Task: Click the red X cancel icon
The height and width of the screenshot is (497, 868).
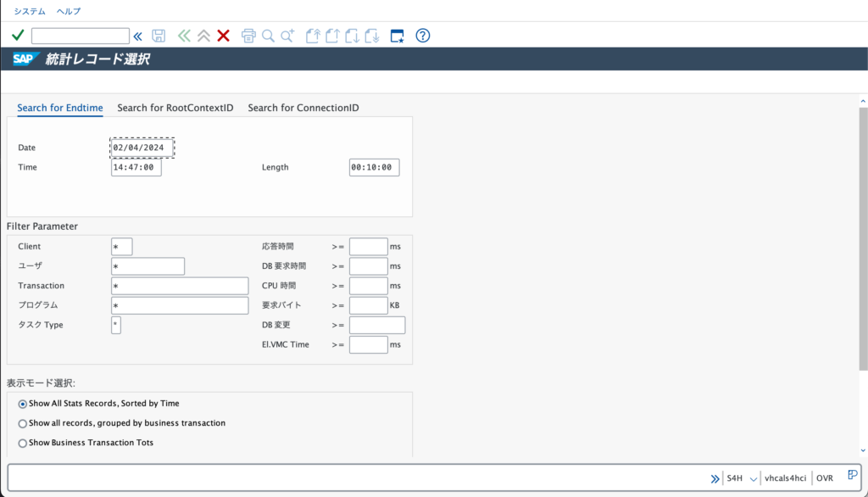Action: tap(224, 36)
